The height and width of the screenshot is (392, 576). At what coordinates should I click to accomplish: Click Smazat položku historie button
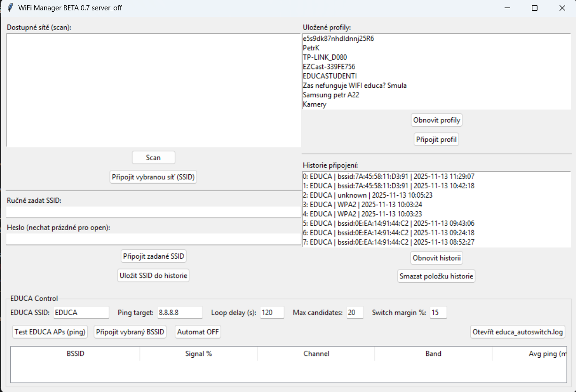coord(436,276)
